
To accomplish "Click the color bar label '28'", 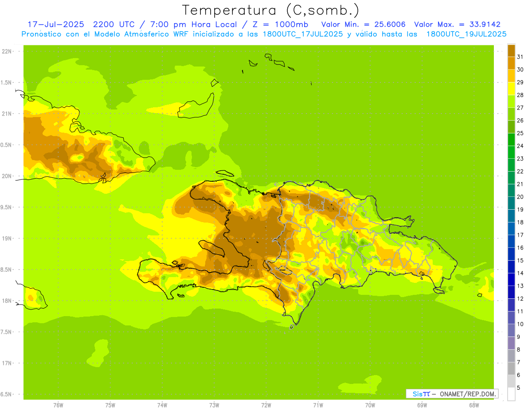I will (x=520, y=95).
